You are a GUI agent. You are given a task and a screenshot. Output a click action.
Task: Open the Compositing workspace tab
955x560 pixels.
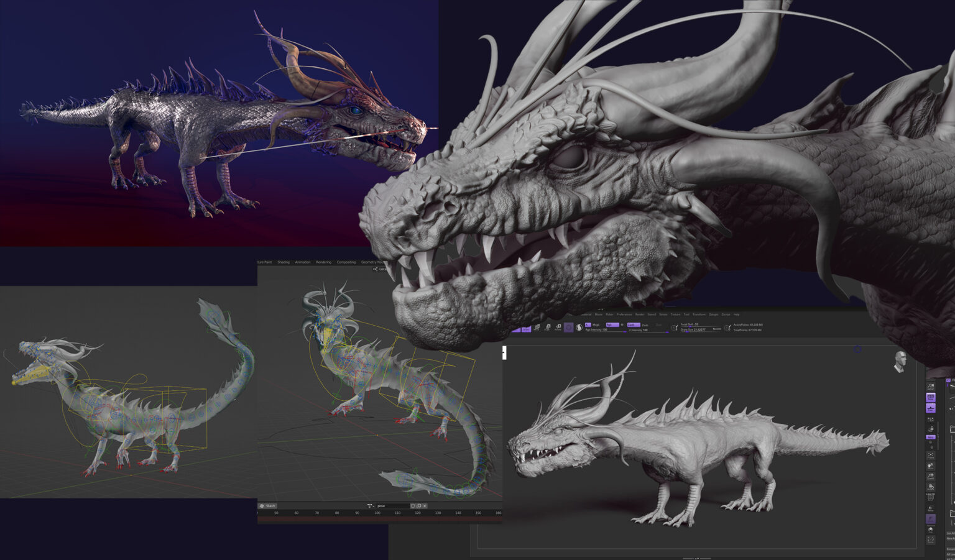(346, 262)
